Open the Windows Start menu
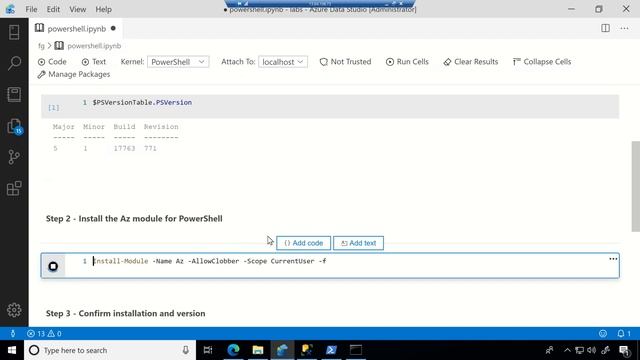Image resolution: width=640 pixels, height=360 pixels. tap(12, 350)
